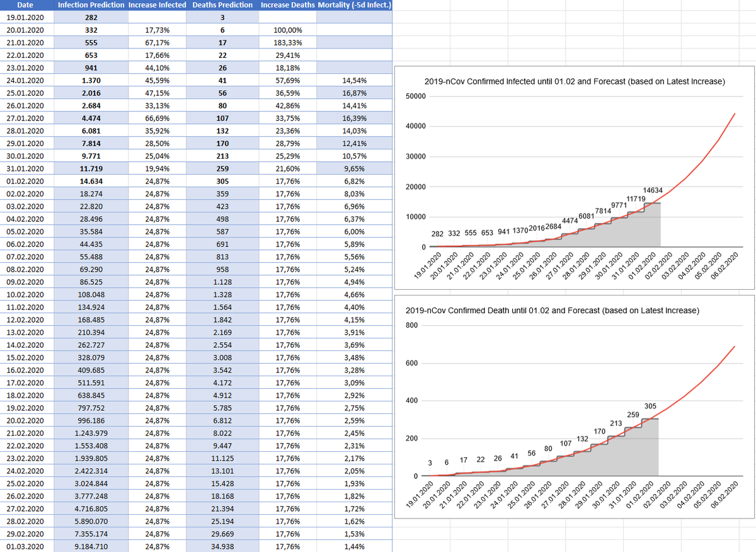Select the table date cell 29.02.2020
This screenshot has height=552, width=756.
pos(25,534)
